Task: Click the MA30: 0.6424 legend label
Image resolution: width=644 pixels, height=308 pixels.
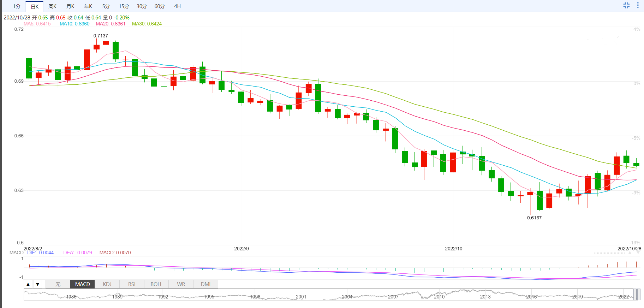Action: click(147, 24)
